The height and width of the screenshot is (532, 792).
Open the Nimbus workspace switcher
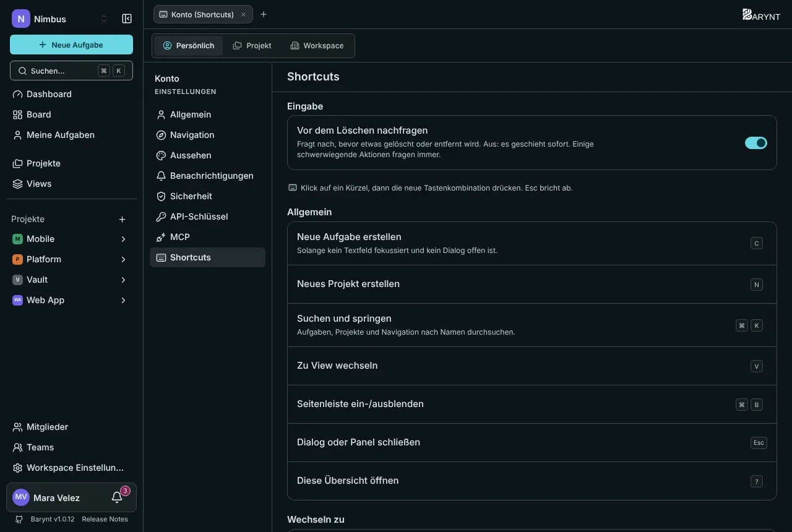[x=60, y=19]
